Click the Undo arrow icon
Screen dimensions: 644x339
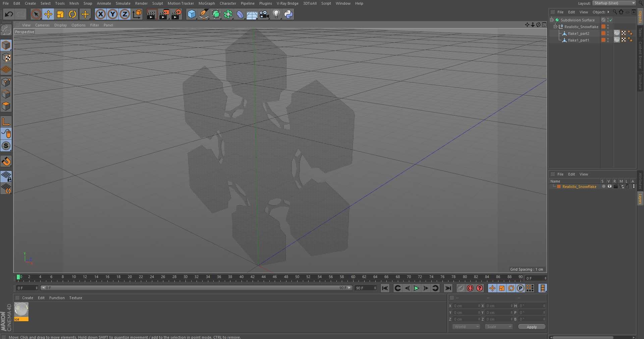coord(9,14)
